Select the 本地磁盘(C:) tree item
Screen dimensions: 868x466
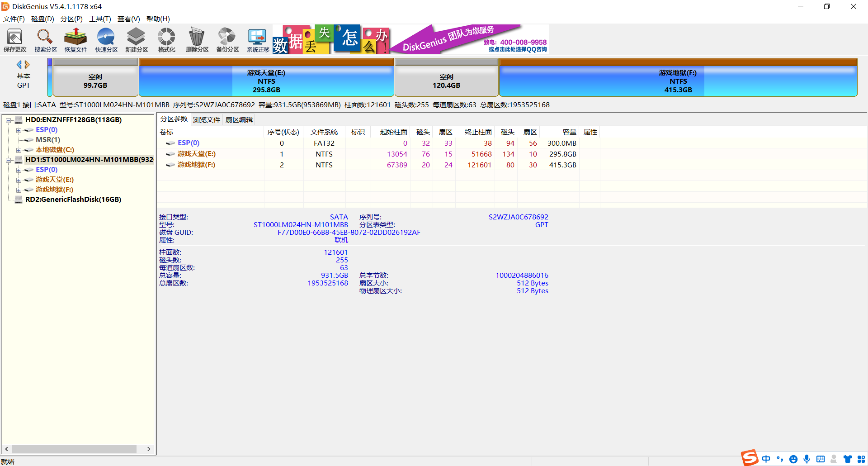55,150
